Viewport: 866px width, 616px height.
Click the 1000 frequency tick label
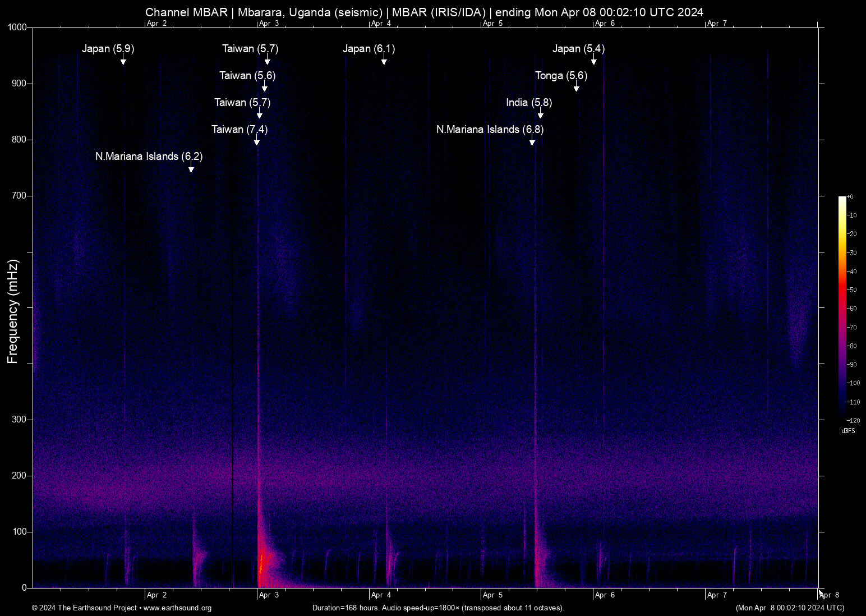pos(17,27)
